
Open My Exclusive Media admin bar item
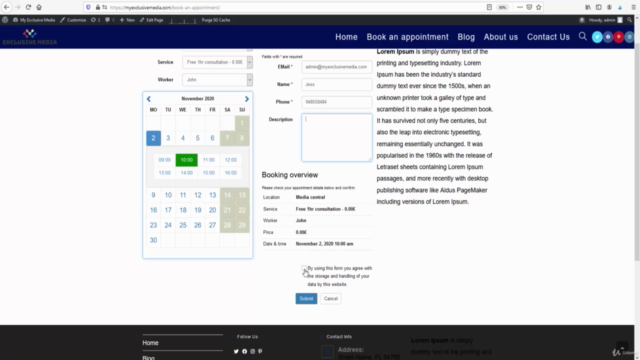34,20
